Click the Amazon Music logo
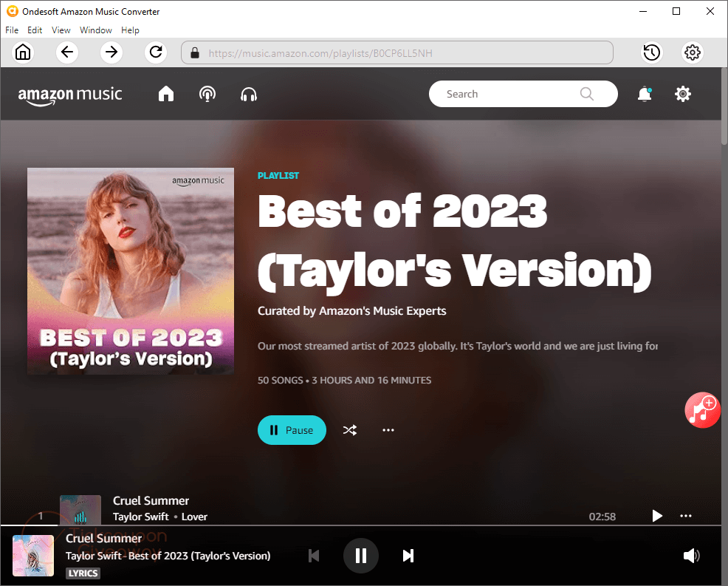The width and height of the screenshot is (728, 586). pyautogui.click(x=70, y=95)
